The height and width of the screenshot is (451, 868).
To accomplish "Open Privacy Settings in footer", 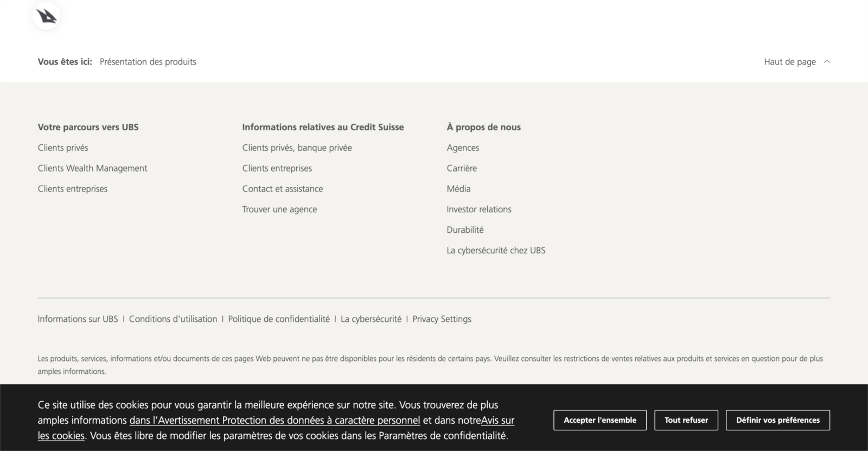I will (x=442, y=319).
